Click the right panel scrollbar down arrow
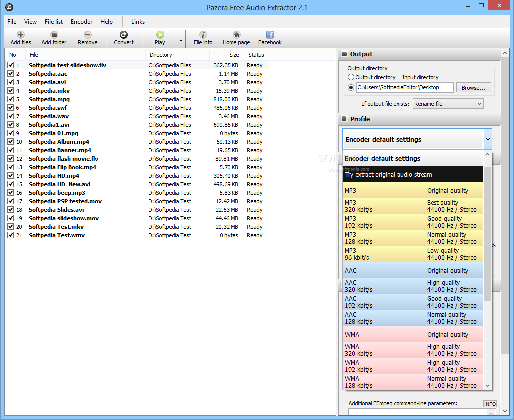 click(505, 411)
